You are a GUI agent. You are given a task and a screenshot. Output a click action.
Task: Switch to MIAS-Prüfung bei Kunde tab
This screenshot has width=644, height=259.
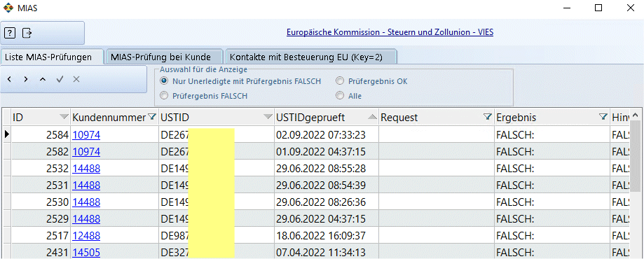163,57
